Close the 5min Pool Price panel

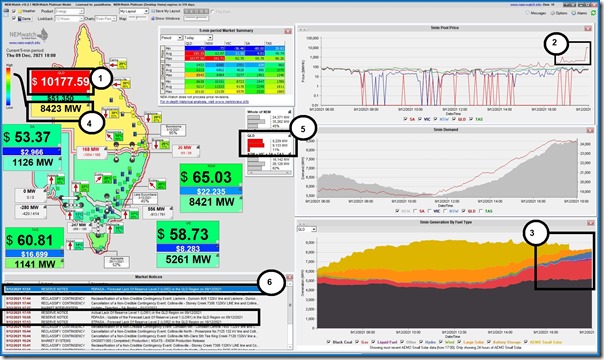pyautogui.click(x=587, y=28)
